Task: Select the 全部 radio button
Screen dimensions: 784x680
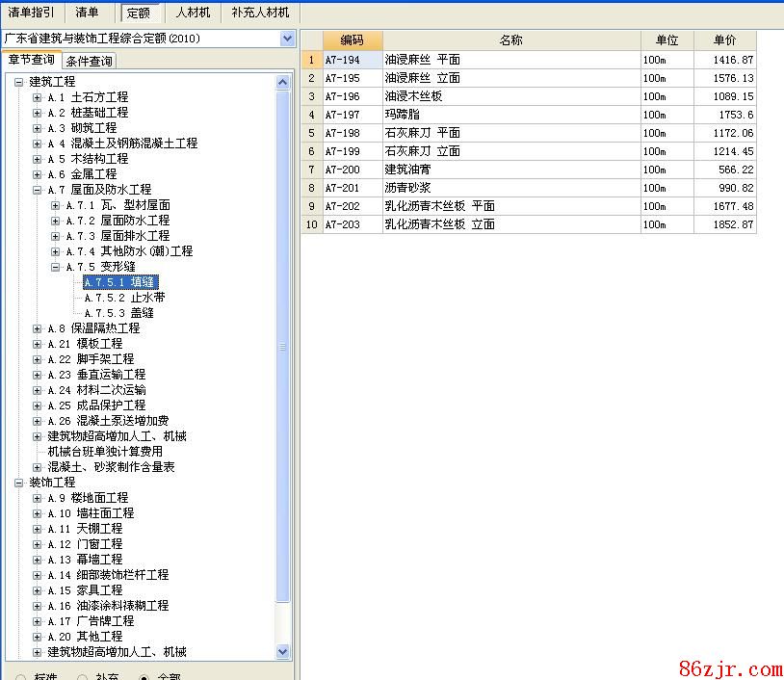Action: 144,677
